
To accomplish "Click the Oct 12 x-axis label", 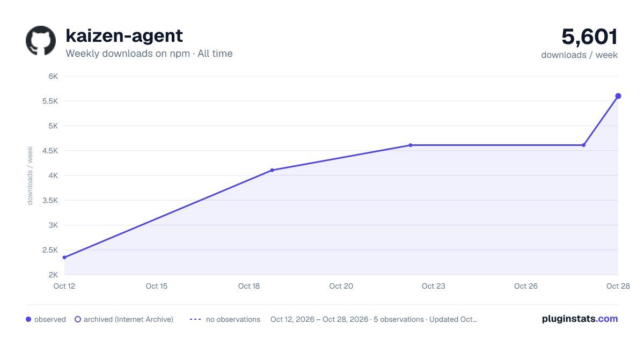I will [x=64, y=286].
